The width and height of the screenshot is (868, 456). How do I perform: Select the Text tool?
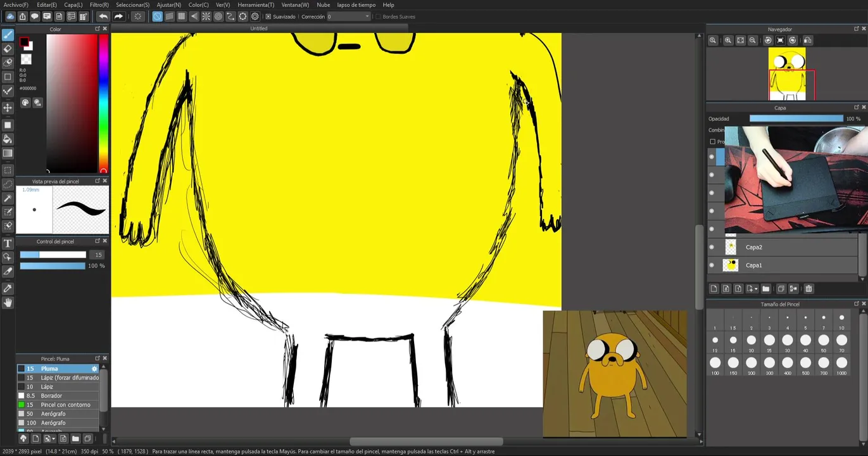pos(8,243)
